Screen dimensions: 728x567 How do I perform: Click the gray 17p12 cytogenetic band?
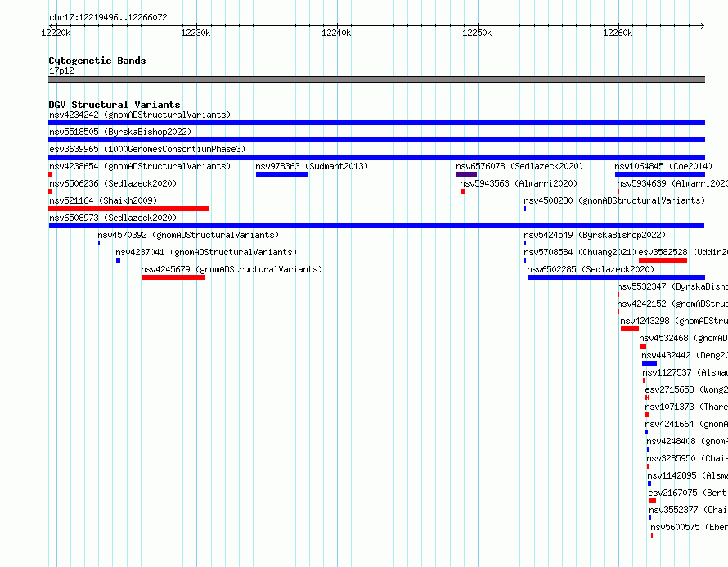pos(376,79)
